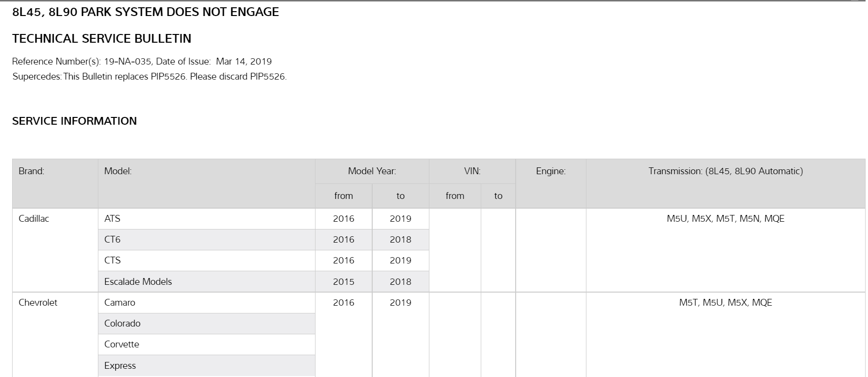Click the Cadillac transmission codes ending in M5N, MQE
The image size is (868, 377).
(726, 219)
